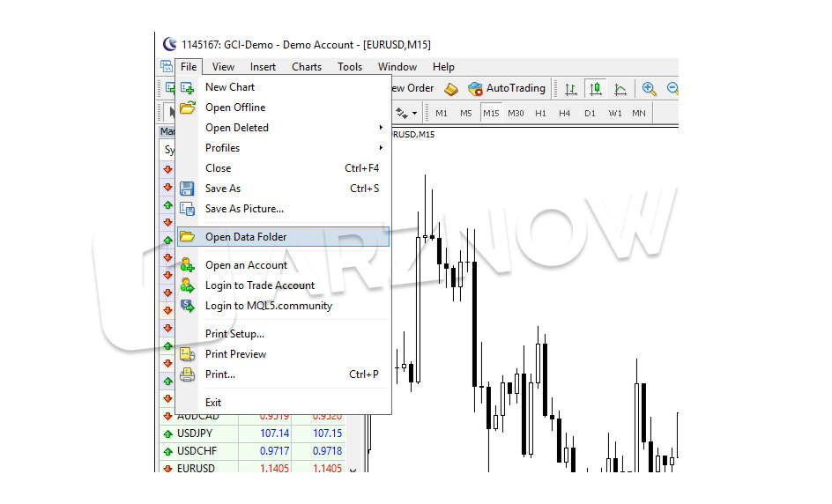The height and width of the screenshot is (504, 832).
Task: Select Open Offline menu entry
Action: click(x=283, y=107)
